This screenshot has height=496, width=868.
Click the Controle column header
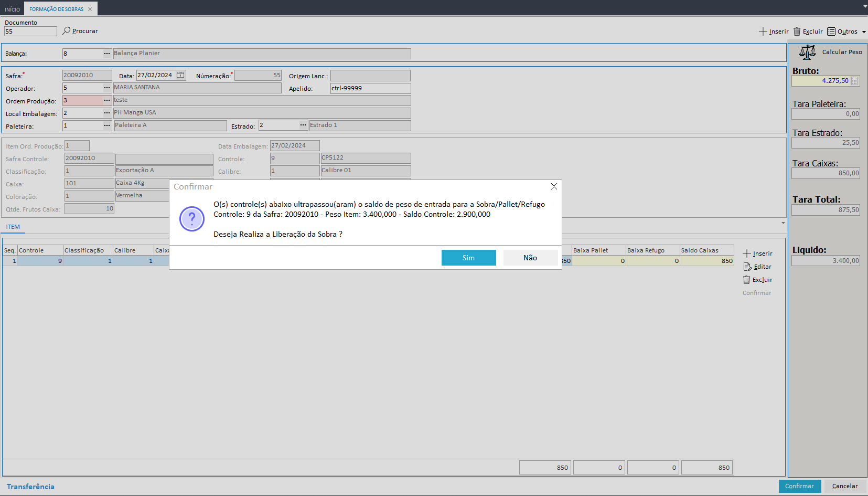pos(40,250)
